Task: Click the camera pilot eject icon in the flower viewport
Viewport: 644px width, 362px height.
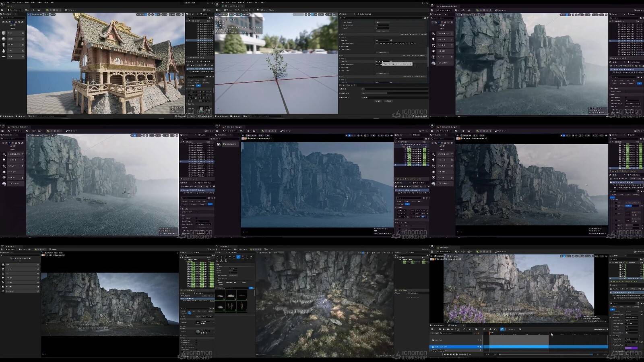Action: 433,259
